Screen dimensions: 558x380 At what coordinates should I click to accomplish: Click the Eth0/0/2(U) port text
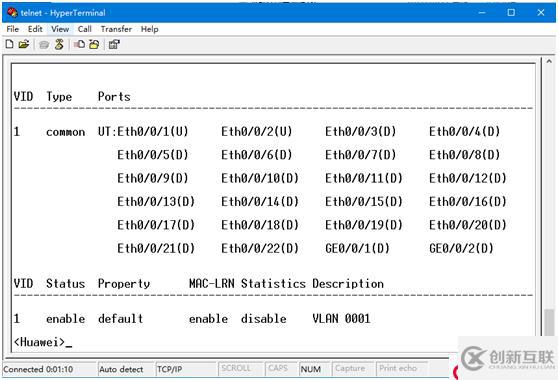coord(257,132)
